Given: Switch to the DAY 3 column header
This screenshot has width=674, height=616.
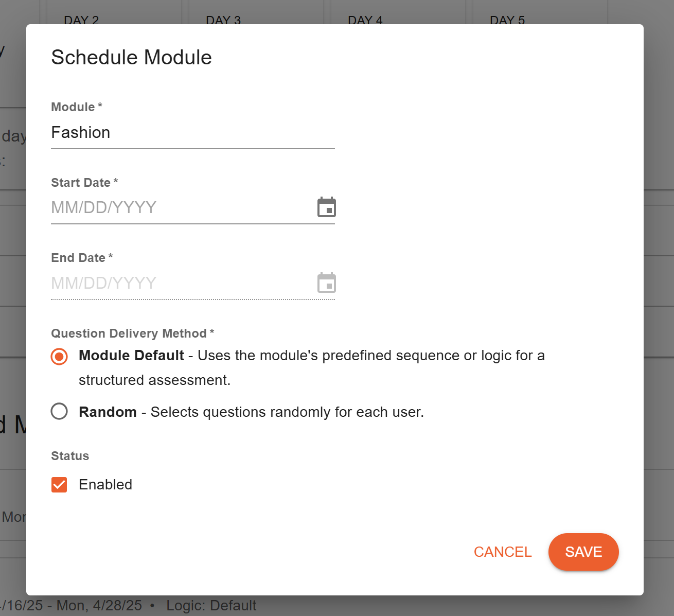Looking at the screenshot, I should pyautogui.click(x=224, y=20).
